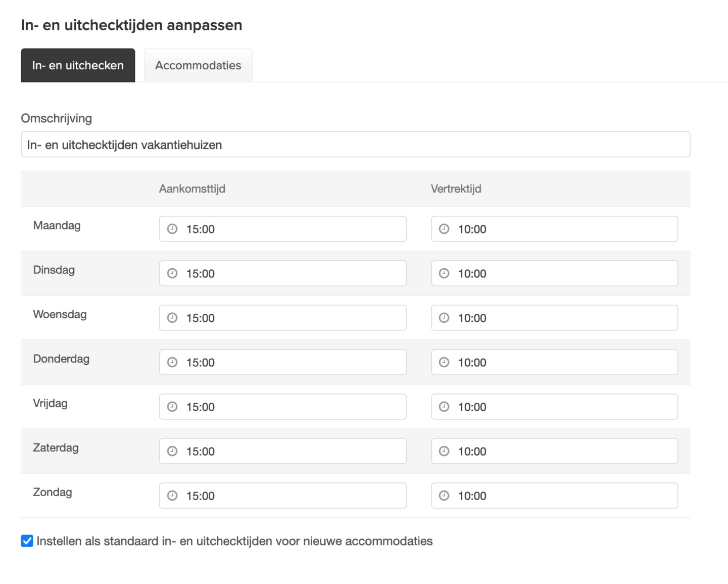Click the Instellen als standaard label text
Image resolution: width=728 pixels, height=584 pixels.
point(234,541)
